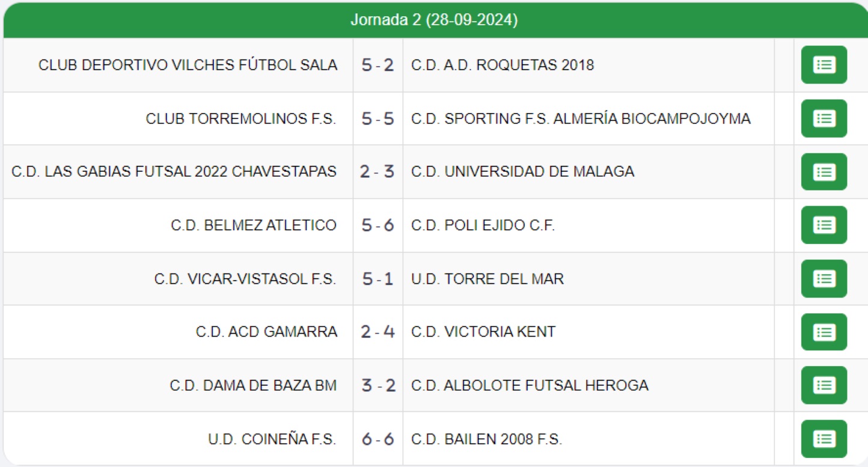The height and width of the screenshot is (467, 868).
Task: Open match details icon for Belmez Atletico match
Action: [x=824, y=225]
